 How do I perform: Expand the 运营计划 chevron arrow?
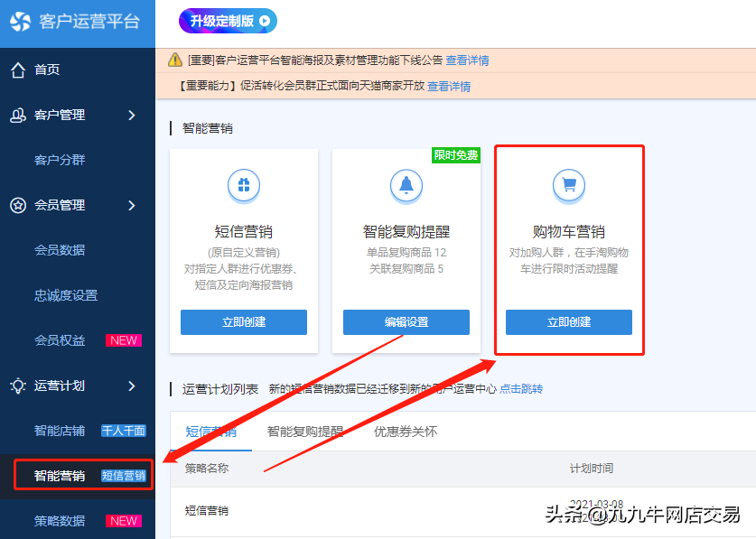pyautogui.click(x=132, y=386)
